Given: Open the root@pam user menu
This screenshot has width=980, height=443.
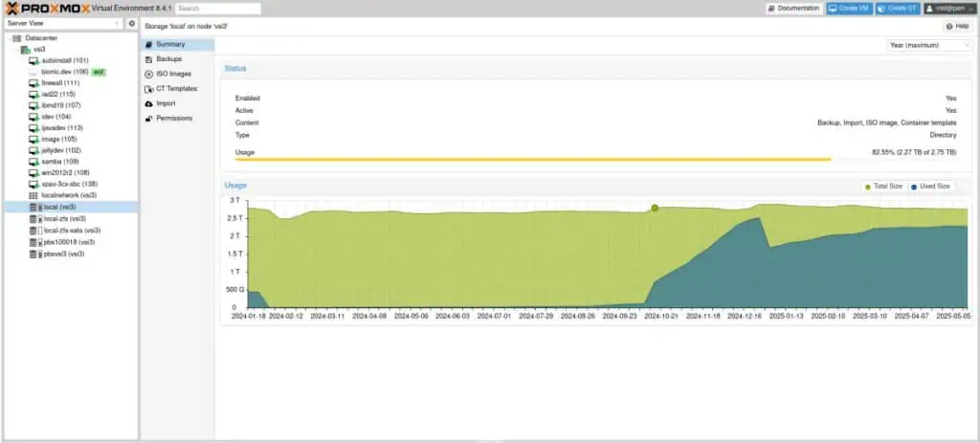Looking at the screenshot, I should tap(948, 9).
